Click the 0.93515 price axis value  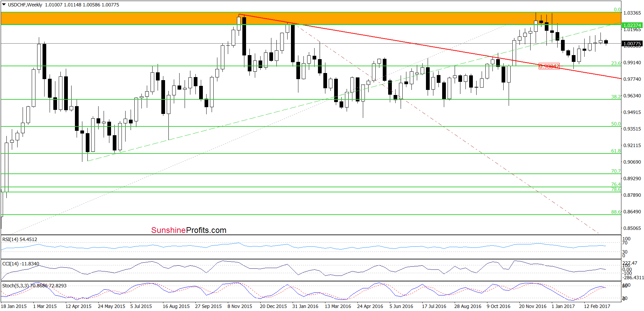pyautogui.click(x=632, y=129)
